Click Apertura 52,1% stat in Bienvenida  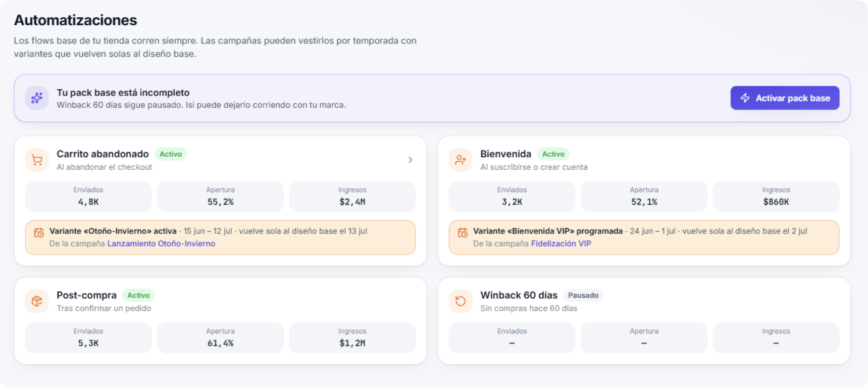point(644,197)
